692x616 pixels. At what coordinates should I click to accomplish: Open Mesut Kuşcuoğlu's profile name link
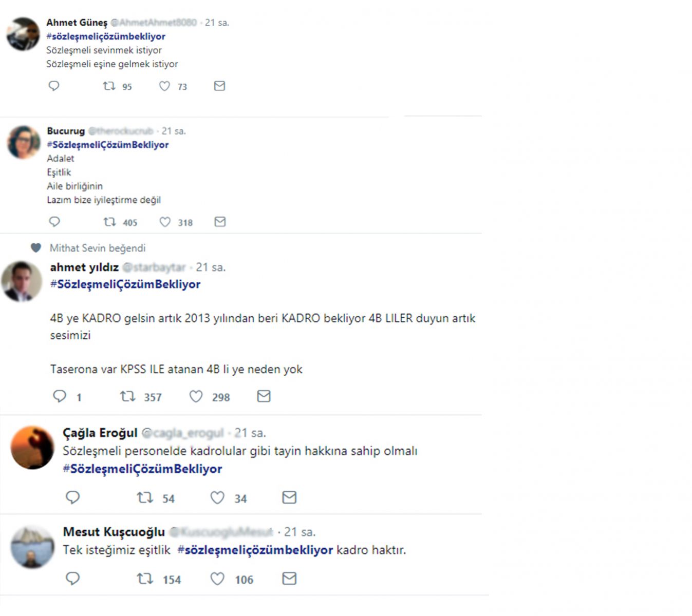point(114,532)
